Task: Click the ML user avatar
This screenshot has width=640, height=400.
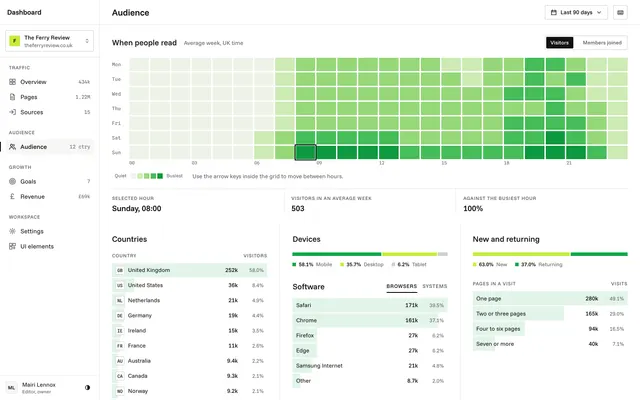Action: coord(11,388)
